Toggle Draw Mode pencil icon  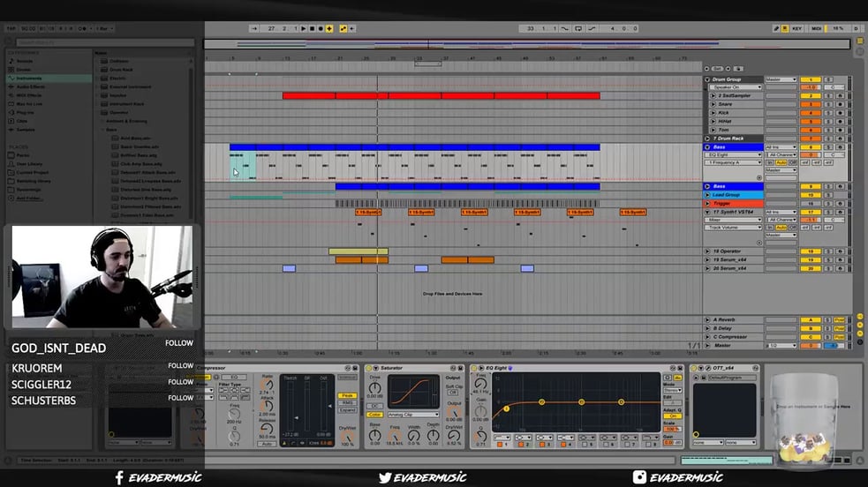coord(777,28)
